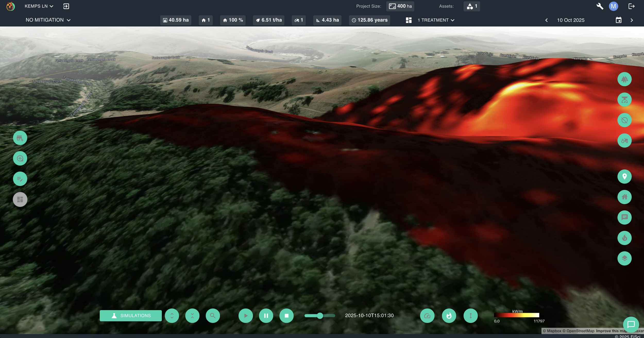
Task: Click the OpenStreetMap attribution link
Action: point(578,331)
